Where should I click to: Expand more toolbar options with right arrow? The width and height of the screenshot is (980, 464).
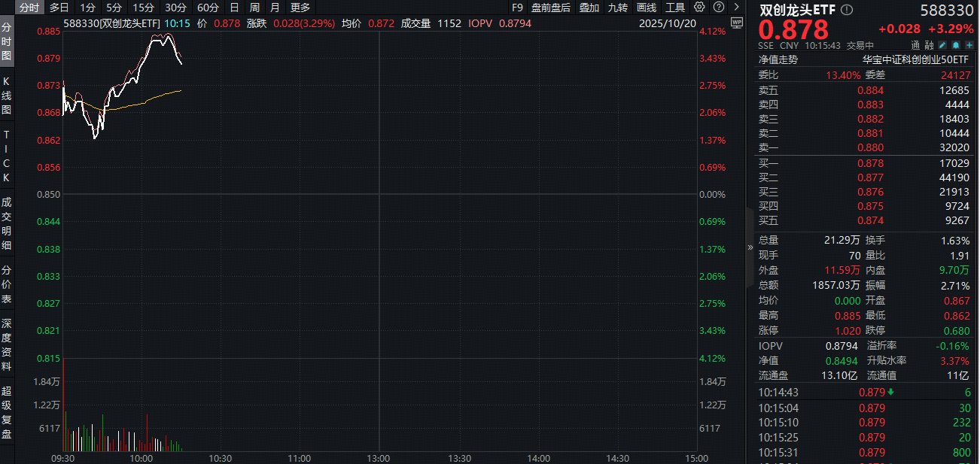tap(736, 8)
